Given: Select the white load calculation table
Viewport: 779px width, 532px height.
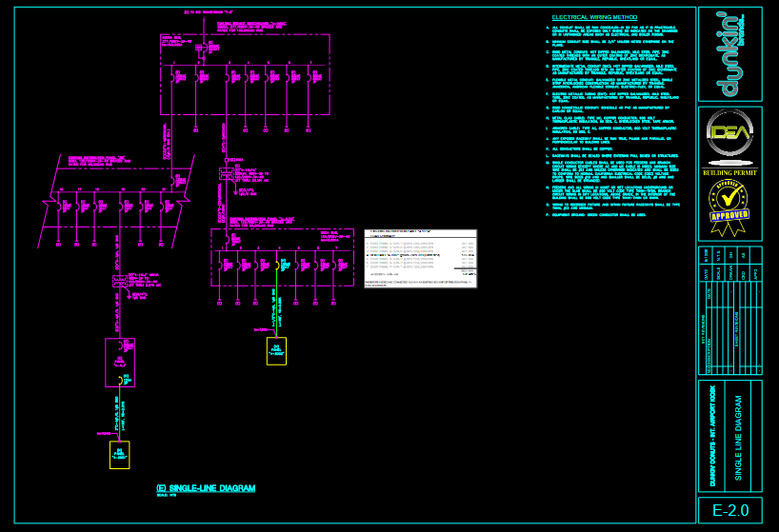Looking at the screenshot, I should 420,258.
